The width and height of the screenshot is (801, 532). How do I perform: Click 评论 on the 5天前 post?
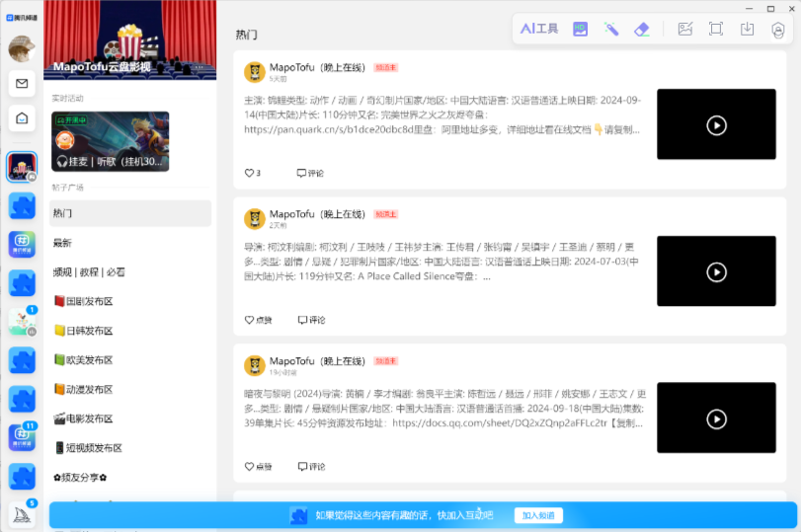pos(310,173)
